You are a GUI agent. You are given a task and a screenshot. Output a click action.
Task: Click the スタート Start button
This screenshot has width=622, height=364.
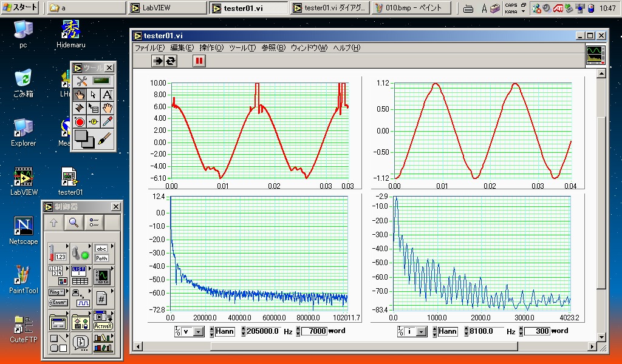(x=20, y=8)
